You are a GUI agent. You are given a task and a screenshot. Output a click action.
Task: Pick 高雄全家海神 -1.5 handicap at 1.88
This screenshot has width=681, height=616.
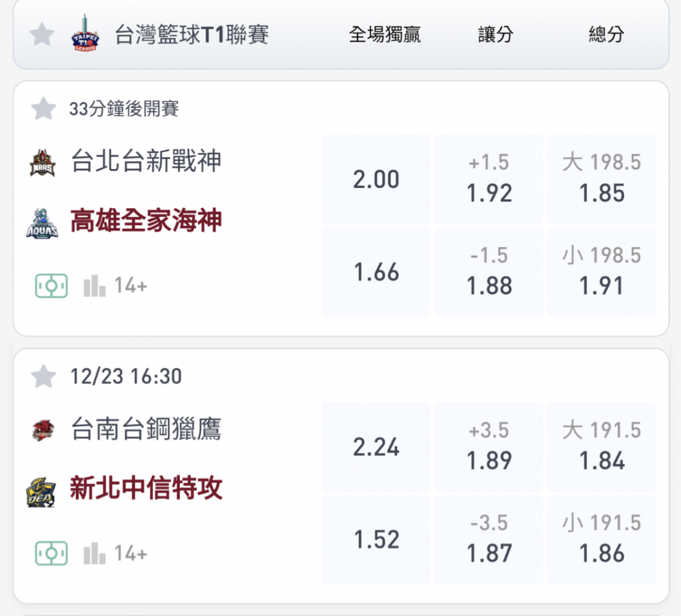[489, 272]
